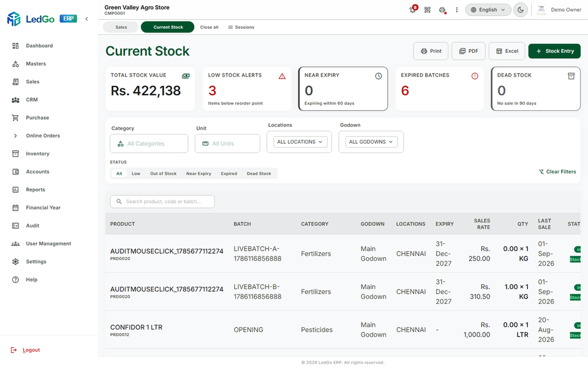This screenshot has width=588, height=368.
Task: Select the All status filter
Action: (119, 174)
